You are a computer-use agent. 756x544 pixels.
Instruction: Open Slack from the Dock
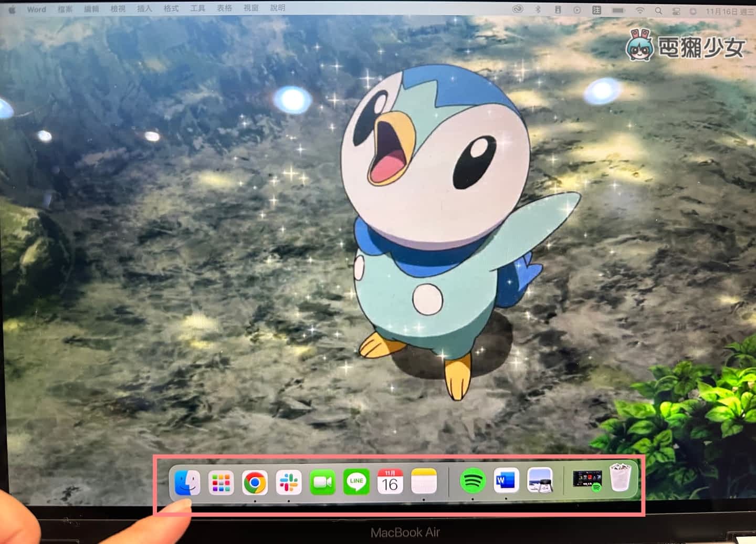pyautogui.click(x=288, y=482)
